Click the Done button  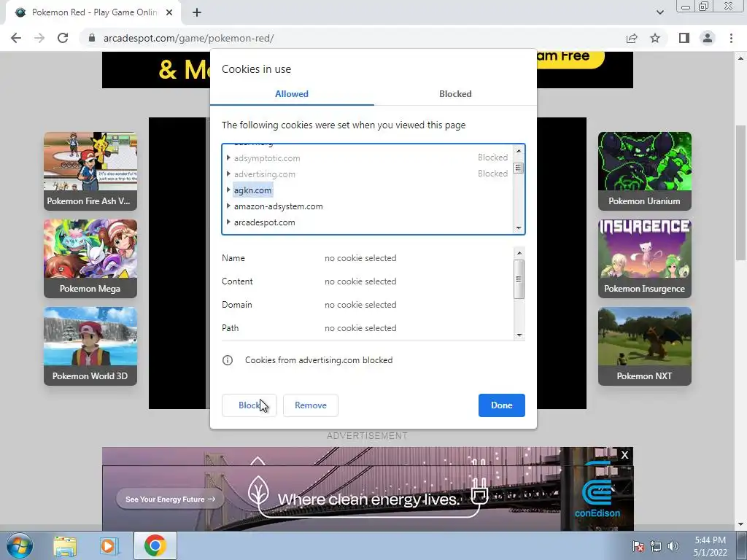click(502, 405)
